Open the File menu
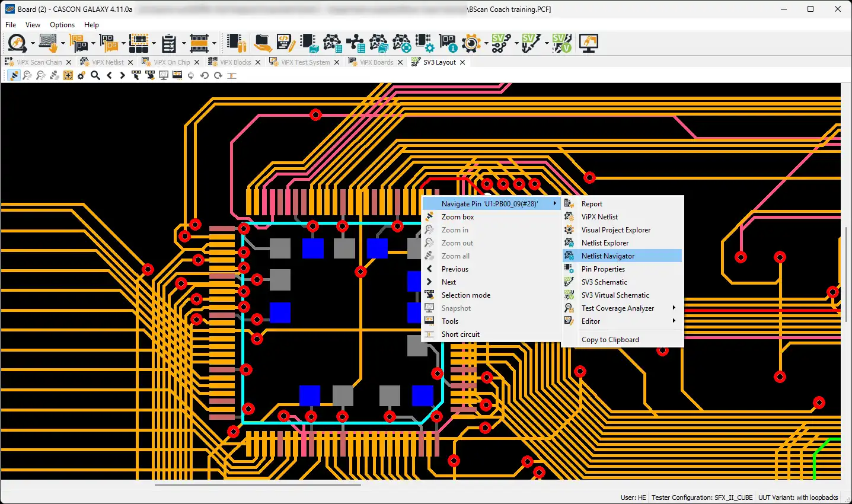852x504 pixels. [x=11, y=25]
